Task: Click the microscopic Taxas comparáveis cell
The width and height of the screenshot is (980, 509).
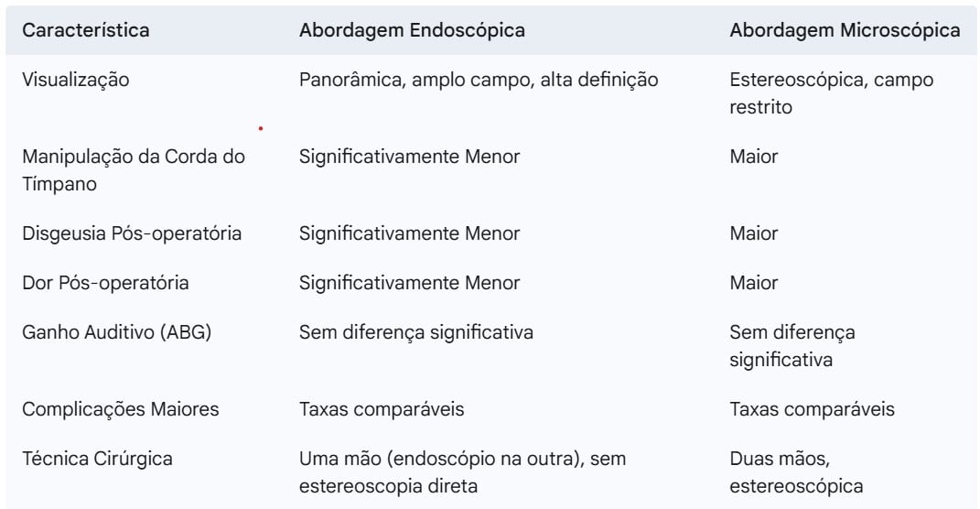Action: [813, 409]
